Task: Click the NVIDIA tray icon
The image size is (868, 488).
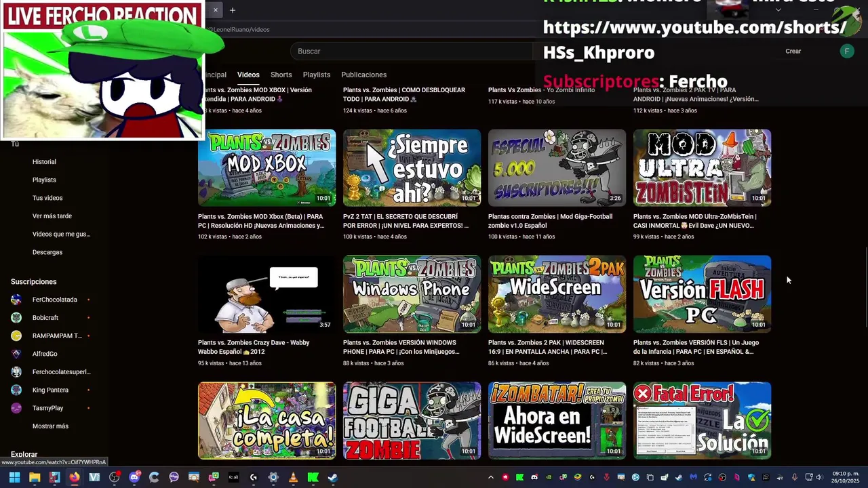Action: (549, 477)
